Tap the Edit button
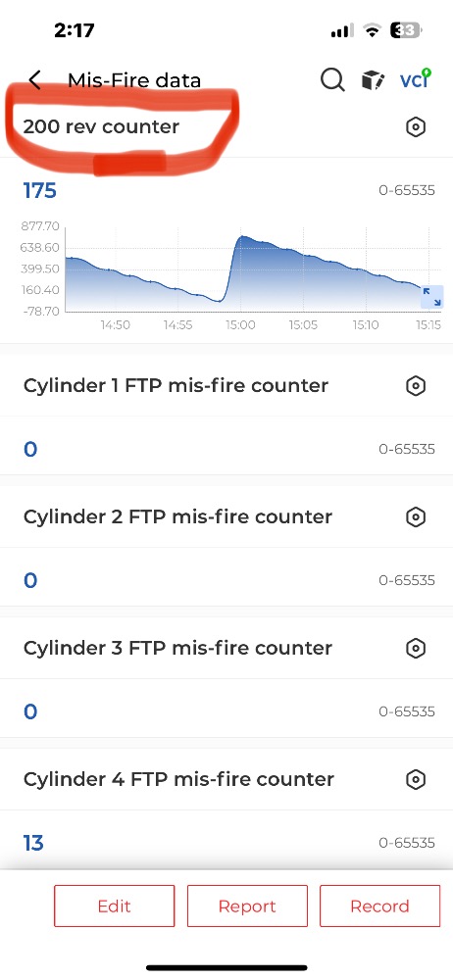 pyautogui.click(x=115, y=906)
